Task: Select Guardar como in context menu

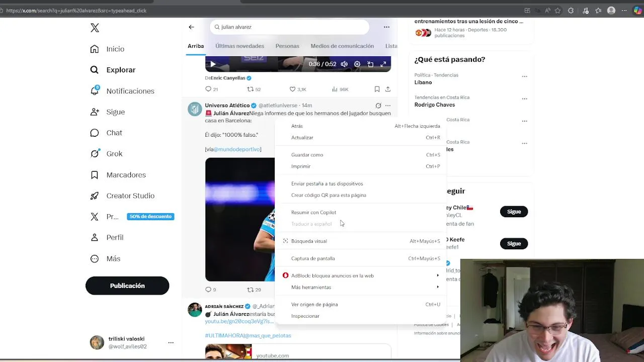Action: pos(361,155)
